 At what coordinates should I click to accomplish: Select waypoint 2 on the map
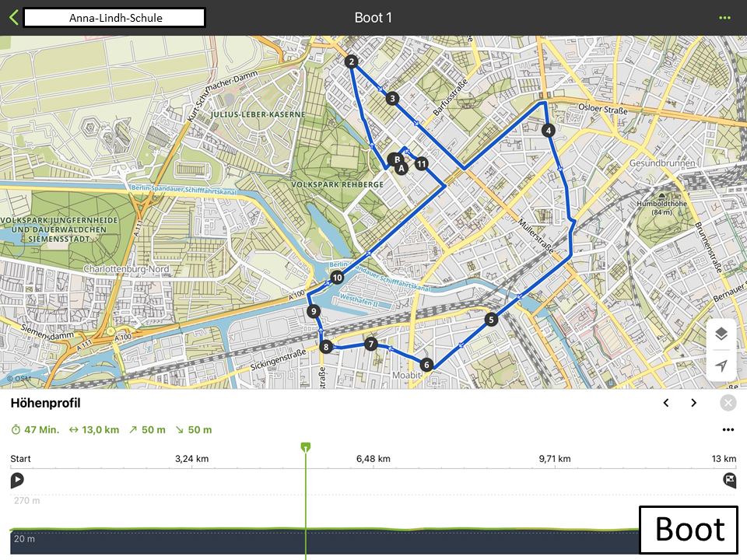(351, 61)
